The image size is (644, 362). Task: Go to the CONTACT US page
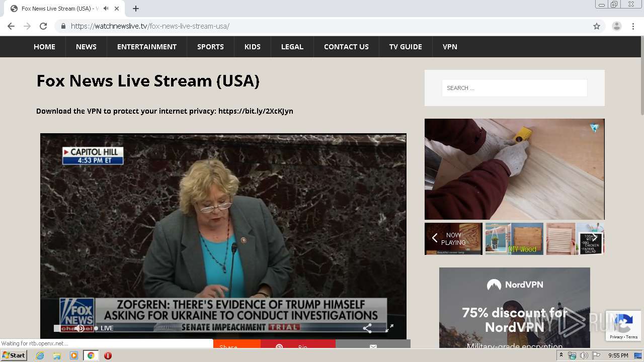coord(346,47)
